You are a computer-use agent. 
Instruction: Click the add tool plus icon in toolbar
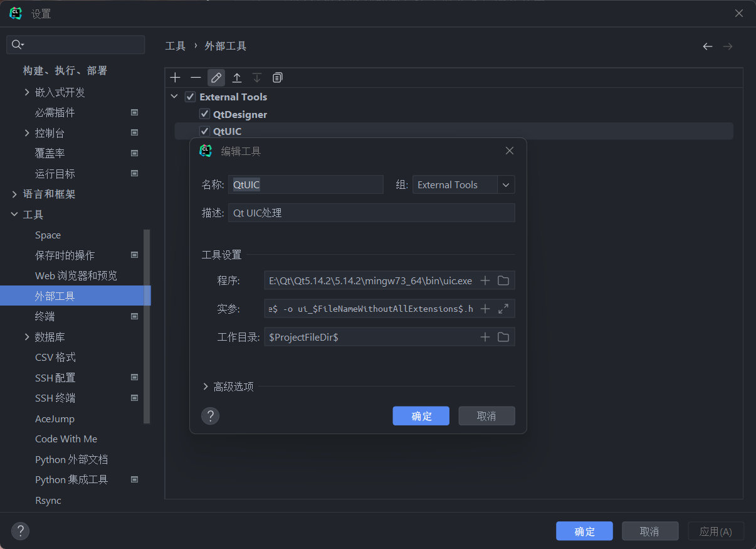point(176,78)
